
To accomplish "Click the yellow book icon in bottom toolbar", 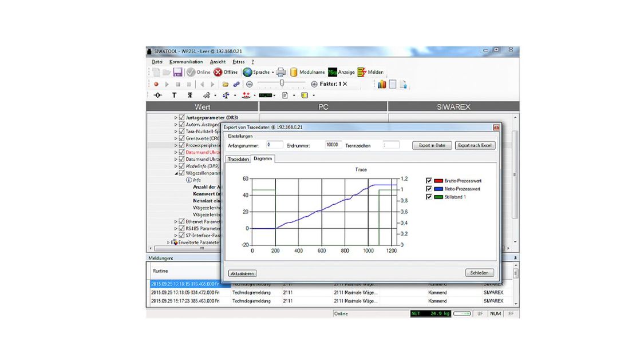I will coord(305,96).
